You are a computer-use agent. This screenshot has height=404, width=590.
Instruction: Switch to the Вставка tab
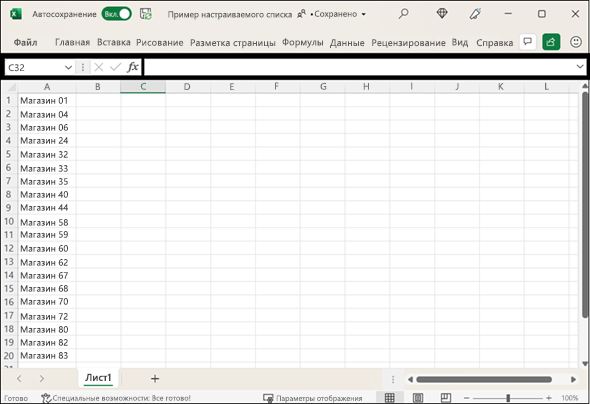114,43
